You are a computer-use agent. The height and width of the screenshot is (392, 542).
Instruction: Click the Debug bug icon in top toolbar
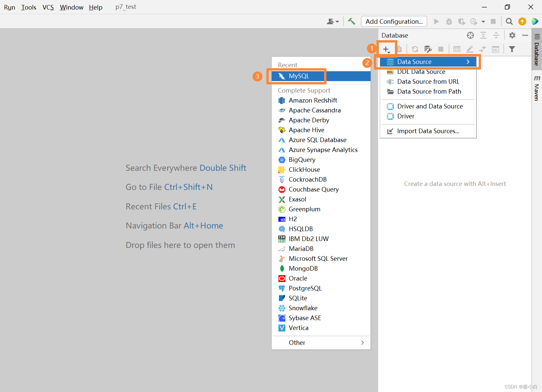(x=449, y=21)
